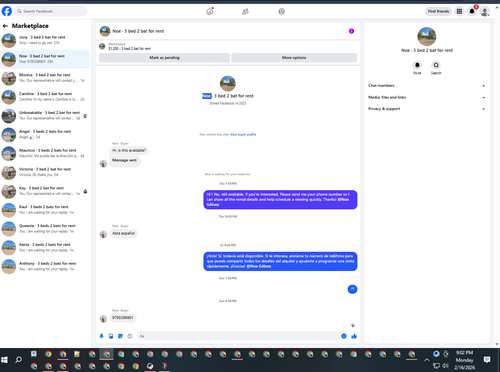The width and height of the screenshot is (500, 372).
Task: Search within the conversation
Action: pos(436,65)
